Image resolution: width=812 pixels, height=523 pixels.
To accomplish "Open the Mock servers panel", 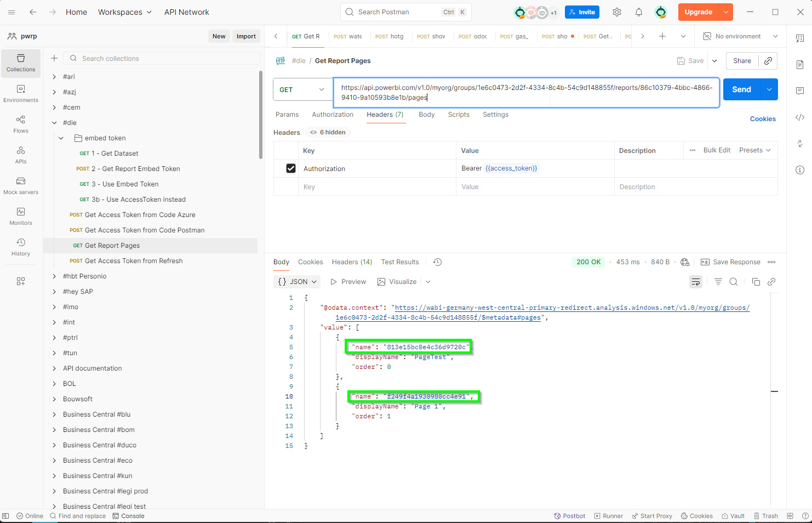I will pos(21,186).
